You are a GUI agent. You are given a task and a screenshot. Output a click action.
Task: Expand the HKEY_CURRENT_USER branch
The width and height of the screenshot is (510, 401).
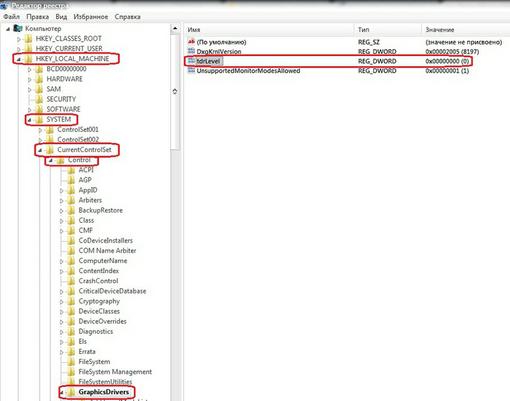coord(19,49)
